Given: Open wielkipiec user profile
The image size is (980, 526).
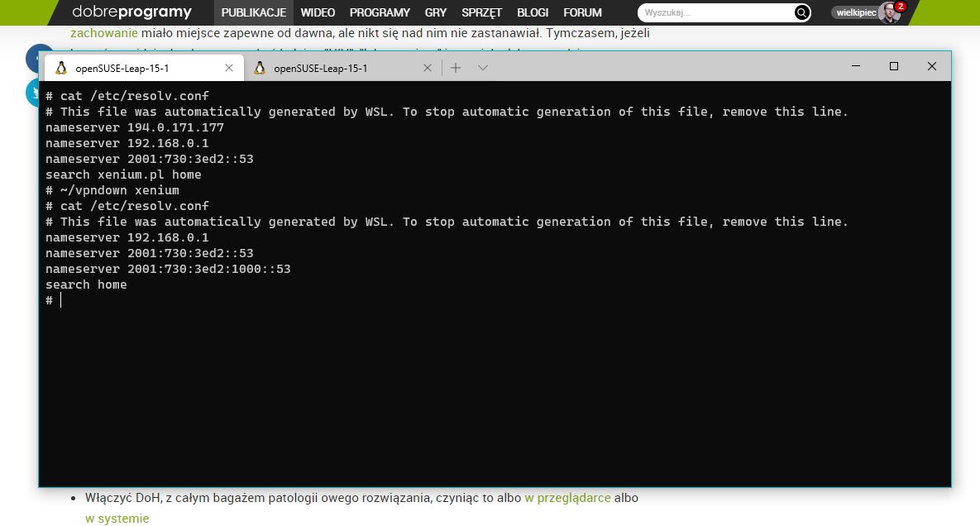Looking at the screenshot, I should tap(856, 12).
